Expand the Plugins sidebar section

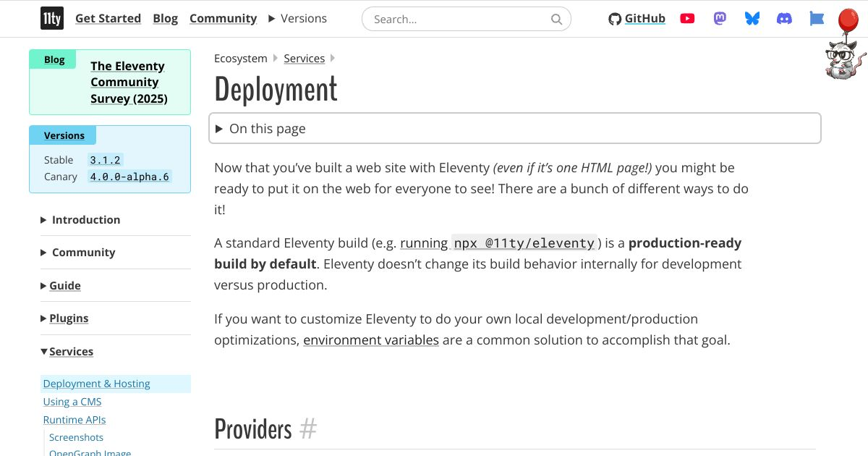pos(69,318)
